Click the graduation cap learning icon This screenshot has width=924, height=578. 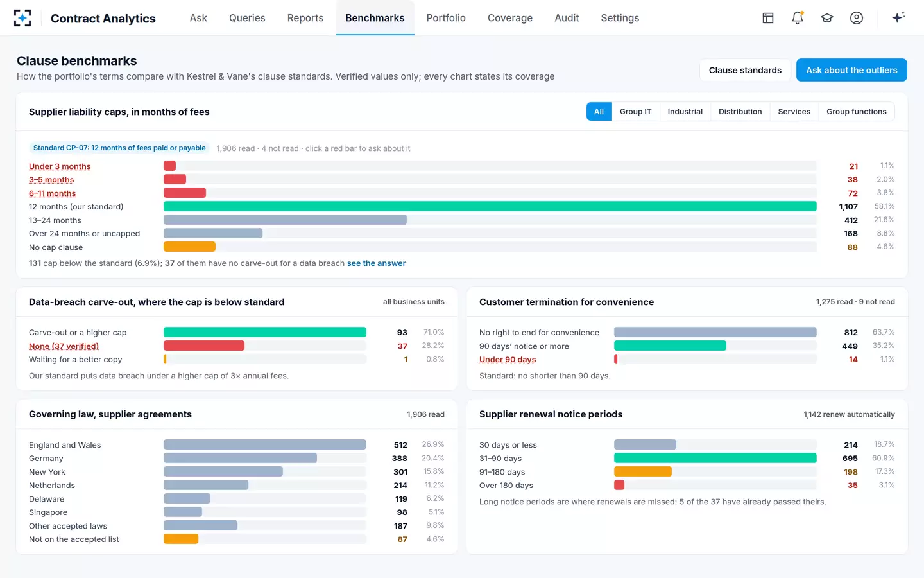click(827, 18)
